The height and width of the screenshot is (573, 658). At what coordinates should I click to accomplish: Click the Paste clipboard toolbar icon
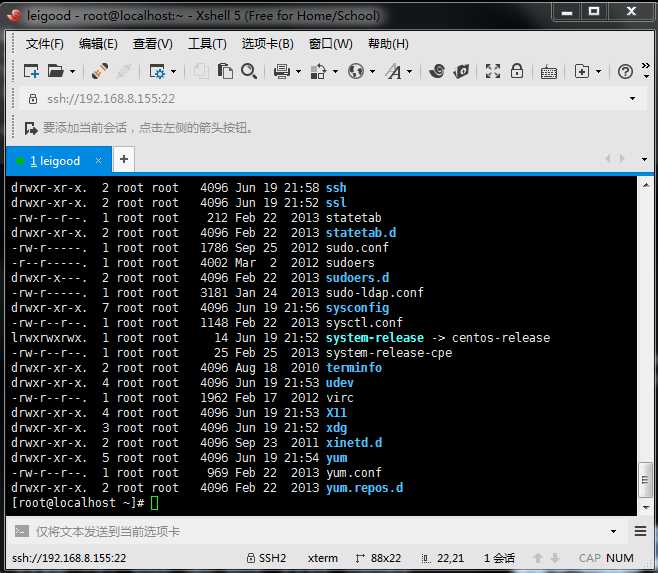point(225,71)
